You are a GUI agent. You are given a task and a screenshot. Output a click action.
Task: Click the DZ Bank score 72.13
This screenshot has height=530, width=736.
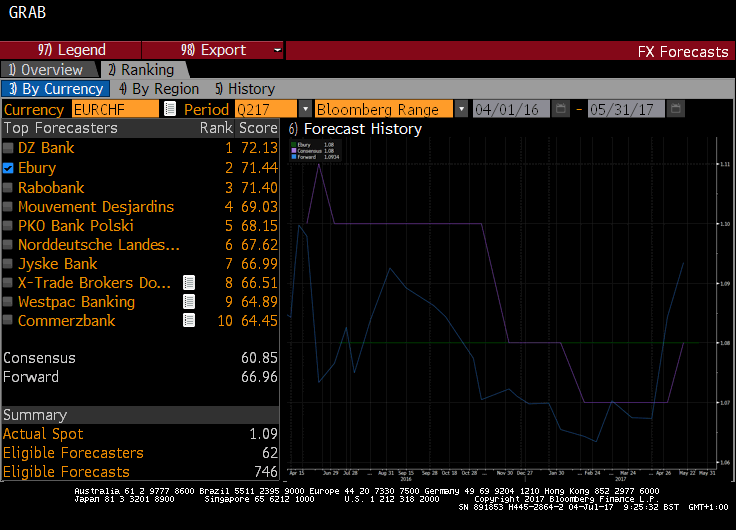[x=259, y=148]
